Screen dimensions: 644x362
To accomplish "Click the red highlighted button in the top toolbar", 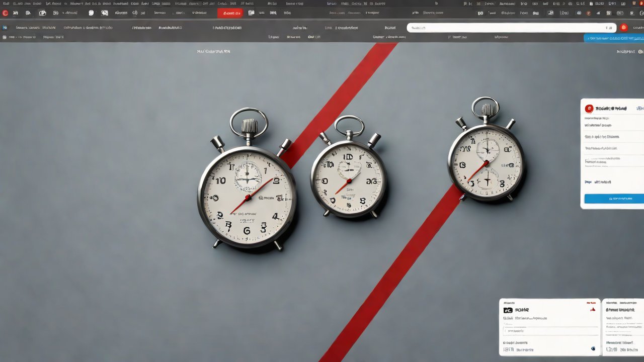I will click(230, 13).
